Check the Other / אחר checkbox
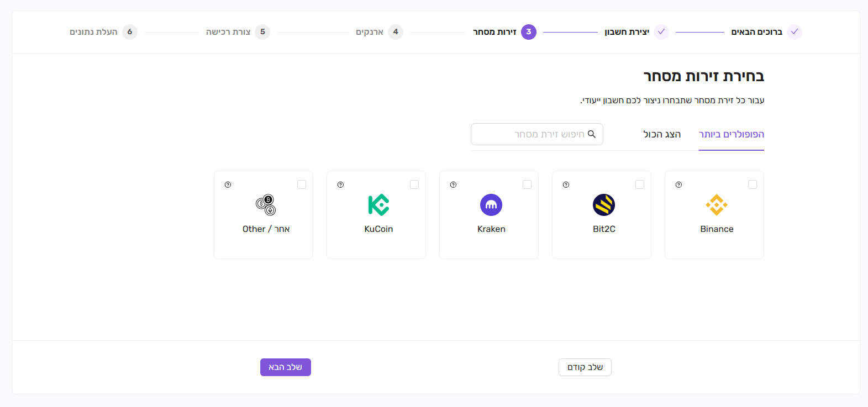 [302, 184]
